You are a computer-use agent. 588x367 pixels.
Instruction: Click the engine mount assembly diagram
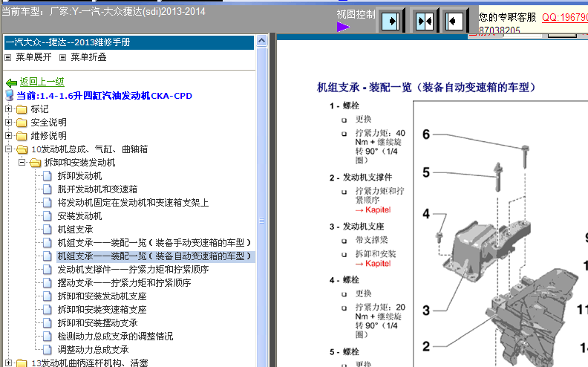tap(500, 234)
